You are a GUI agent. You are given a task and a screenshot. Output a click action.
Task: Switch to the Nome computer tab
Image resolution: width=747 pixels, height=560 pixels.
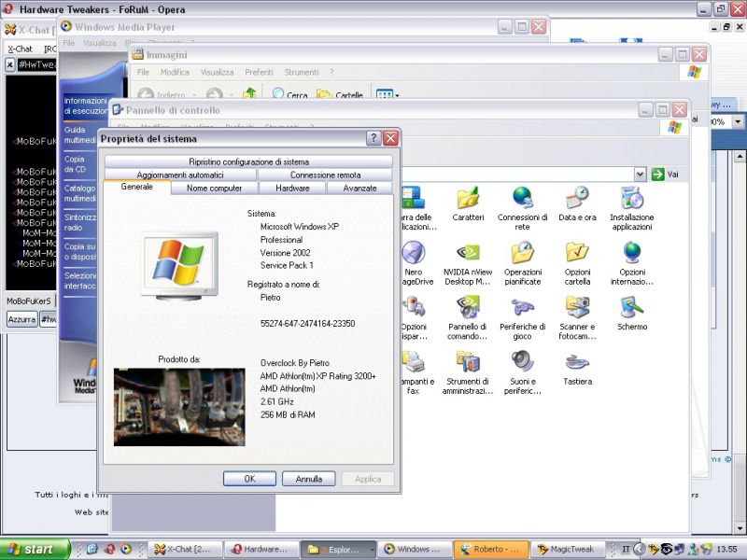(215, 189)
